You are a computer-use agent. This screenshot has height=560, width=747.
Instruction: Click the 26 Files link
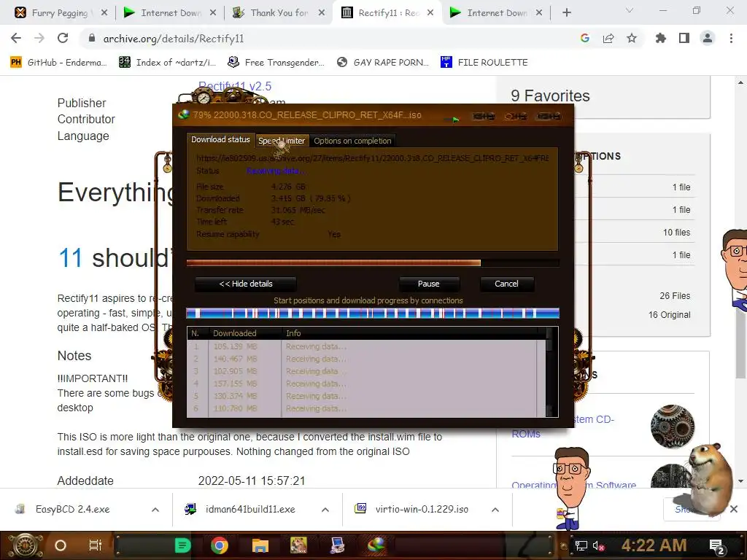pyautogui.click(x=675, y=296)
